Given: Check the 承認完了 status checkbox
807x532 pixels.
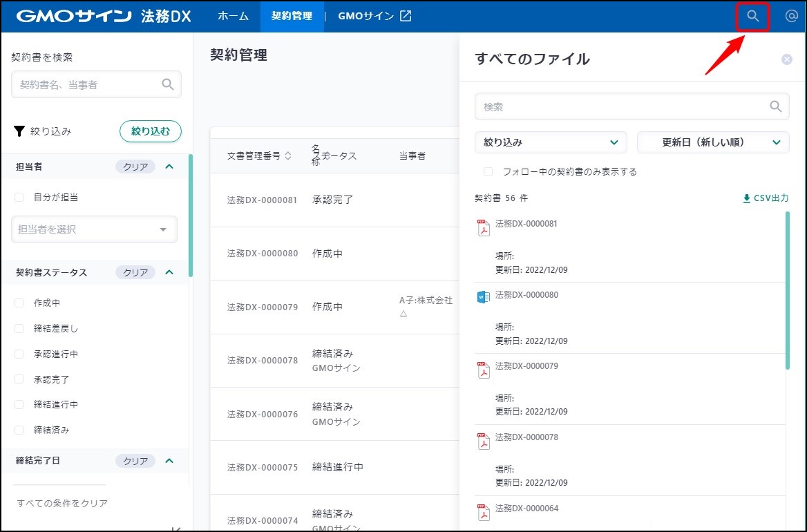Looking at the screenshot, I should click(19, 379).
